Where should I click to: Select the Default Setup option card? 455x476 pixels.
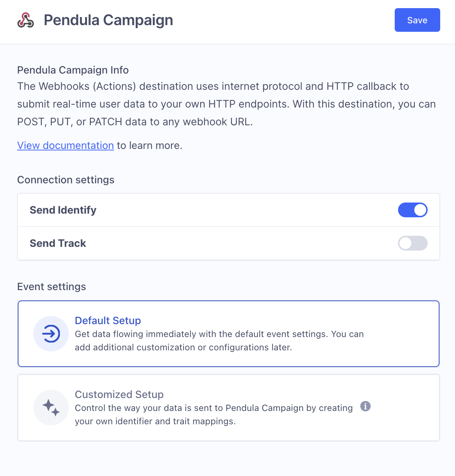pyautogui.click(x=228, y=333)
